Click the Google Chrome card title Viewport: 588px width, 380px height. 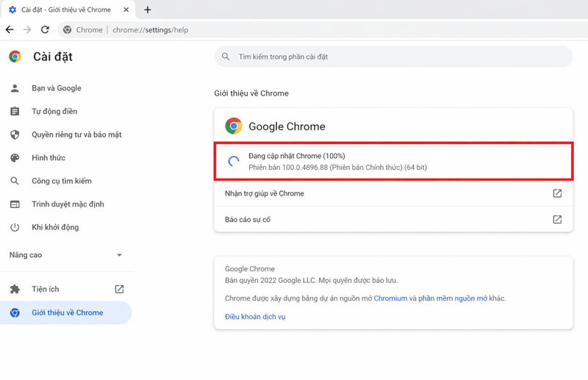coord(287,126)
